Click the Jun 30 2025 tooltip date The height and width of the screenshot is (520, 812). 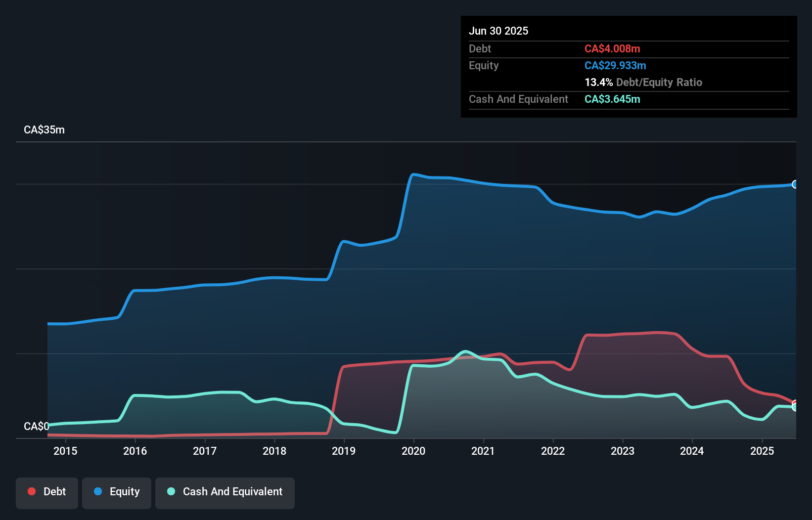[x=498, y=31]
